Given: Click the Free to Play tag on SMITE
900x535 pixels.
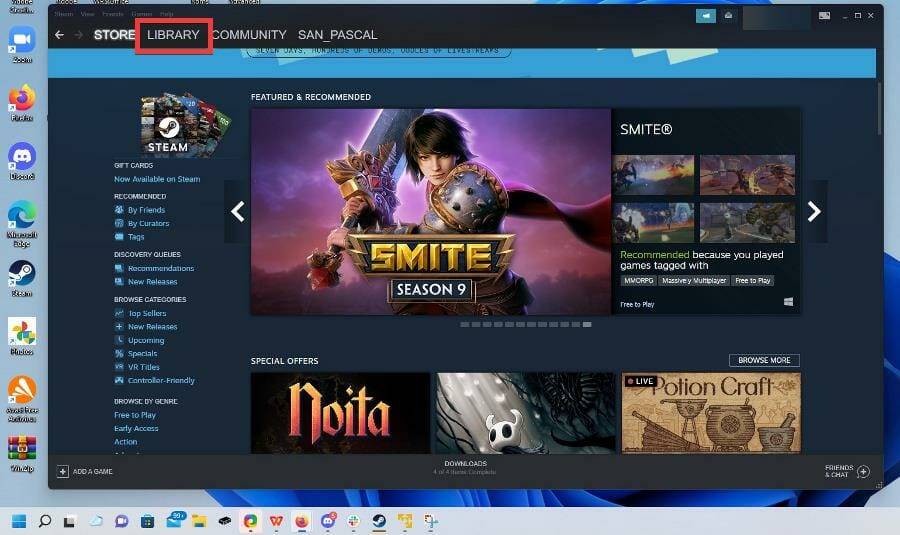Looking at the screenshot, I should click(752, 281).
